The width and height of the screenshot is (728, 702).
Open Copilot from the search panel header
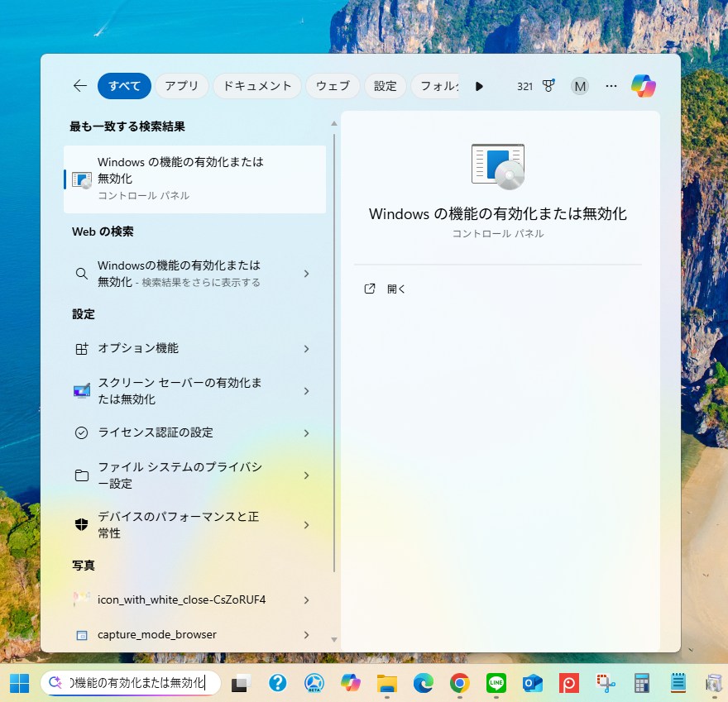[643, 86]
